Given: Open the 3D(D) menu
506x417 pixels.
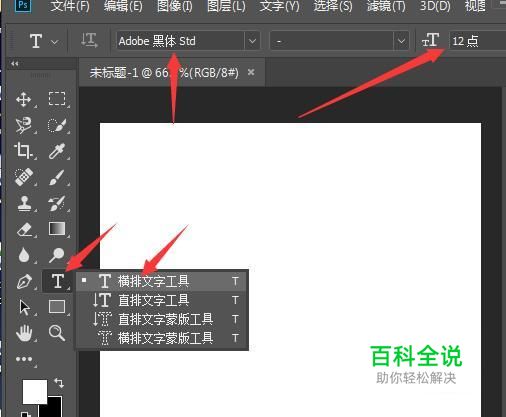Looking at the screenshot, I should coord(435,6).
